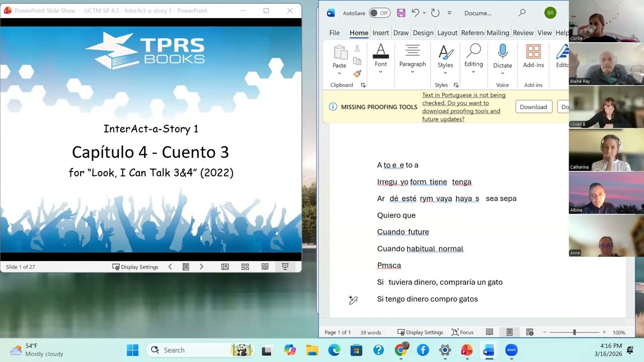Start Dictate with the microphone icon
Viewport: 644px width, 362px height.
[x=503, y=52]
